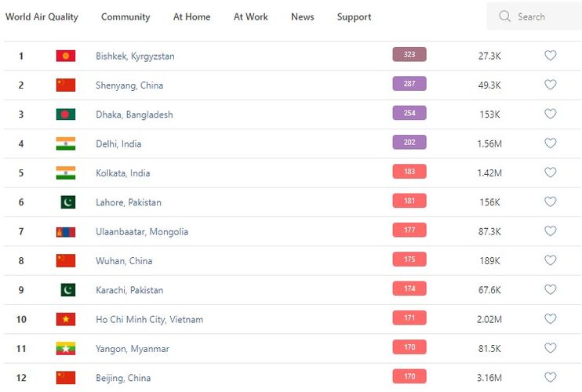Favorite Bishkek with the heart icon
582x392 pixels.
click(550, 56)
